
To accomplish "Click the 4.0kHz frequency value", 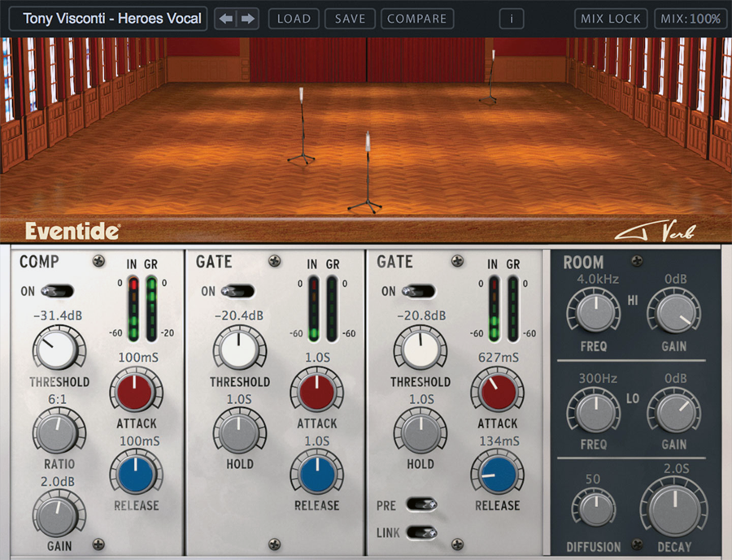I will pyautogui.click(x=598, y=279).
